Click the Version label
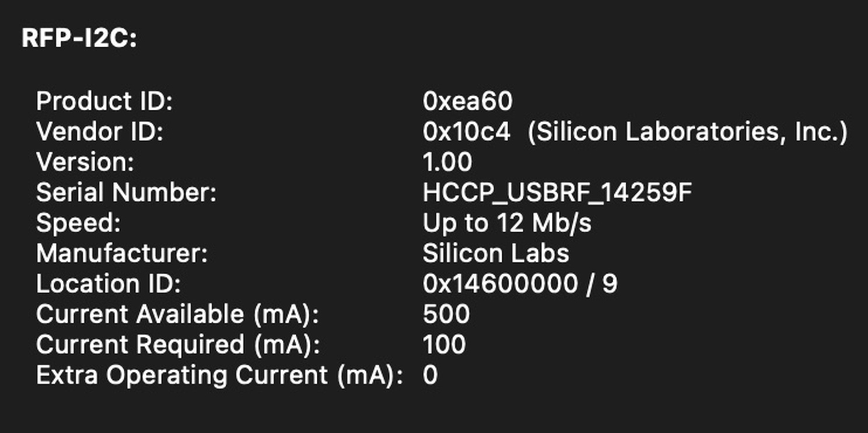This screenshot has width=868, height=433. tap(85, 162)
